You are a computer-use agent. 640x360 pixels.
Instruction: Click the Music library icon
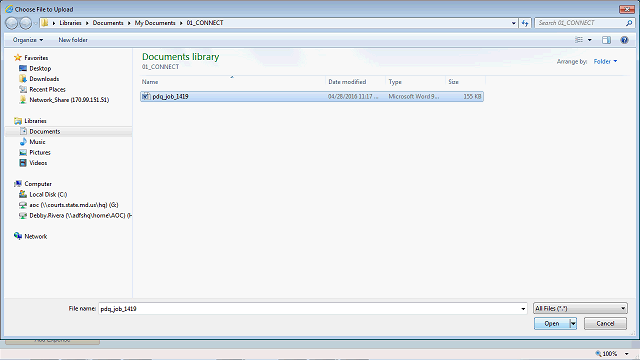[23, 142]
